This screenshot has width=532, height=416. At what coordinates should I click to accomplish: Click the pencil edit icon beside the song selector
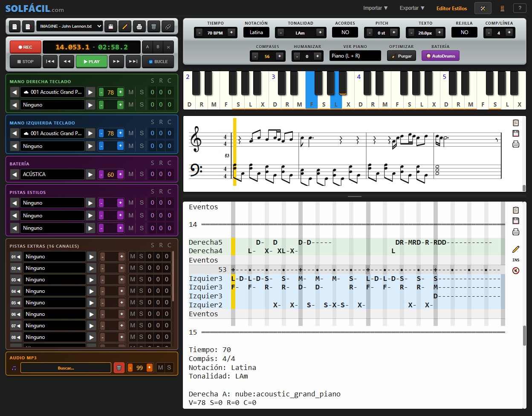[125, 26]
